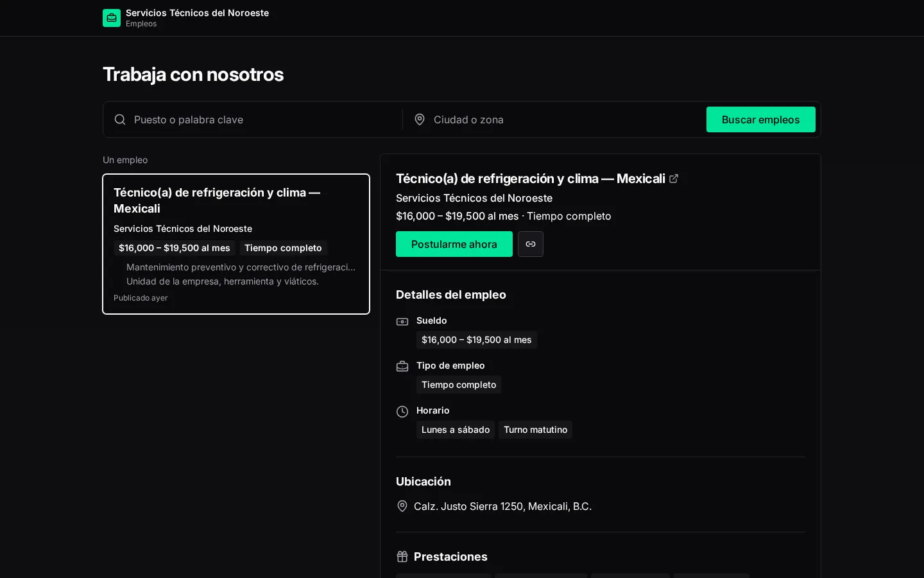This screenshot has height=578, width=924.
Task: Click the Mantenimiento preventivo description line
Action: click(x=241, y=267)
